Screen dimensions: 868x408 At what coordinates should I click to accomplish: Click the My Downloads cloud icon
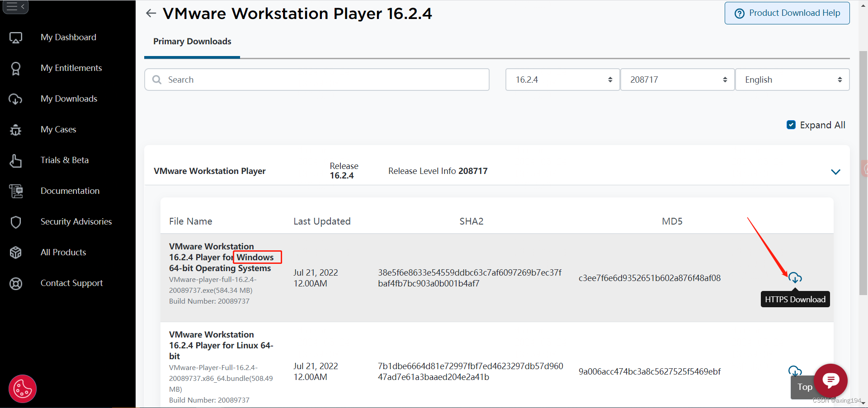[15, 99]
